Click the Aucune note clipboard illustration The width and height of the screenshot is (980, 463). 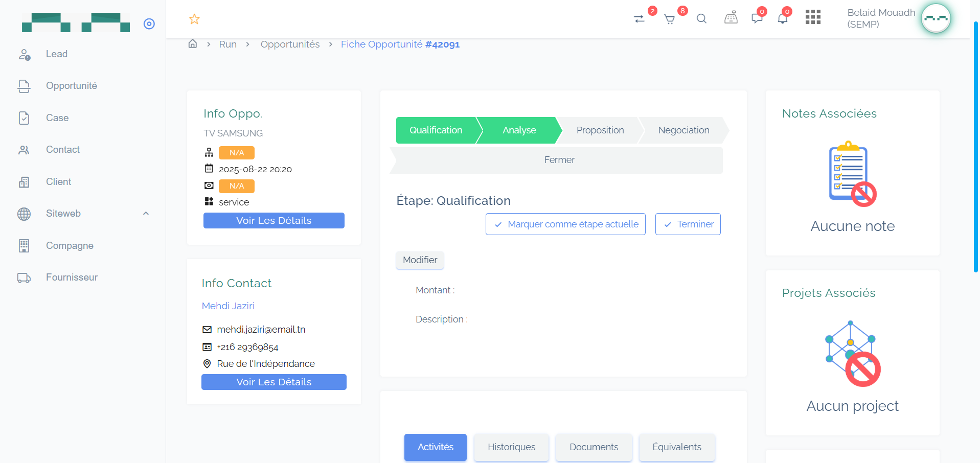tap(852, 174)
